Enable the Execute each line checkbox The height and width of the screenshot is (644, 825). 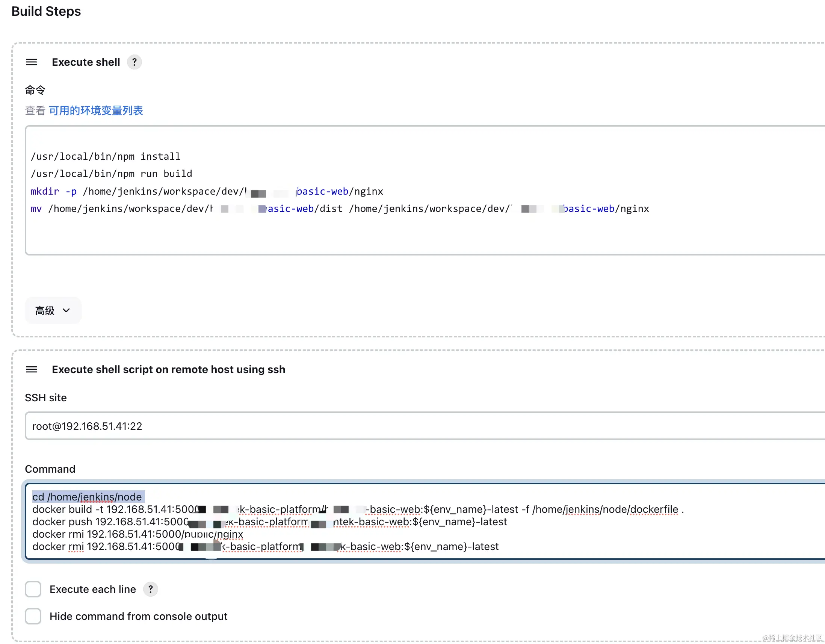coord(33,589)
